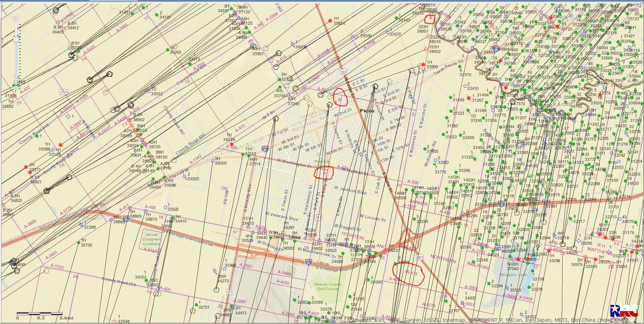Select the blue well symbol labeled 39009
Image resolution: width=644 pixels, height=324 pixels.
point(213,161)
